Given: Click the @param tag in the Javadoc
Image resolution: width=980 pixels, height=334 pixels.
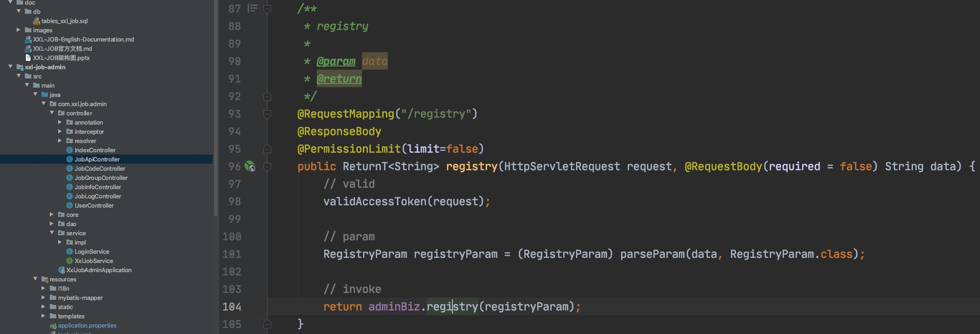Looking at the screenshot, I should coord(336,61).
